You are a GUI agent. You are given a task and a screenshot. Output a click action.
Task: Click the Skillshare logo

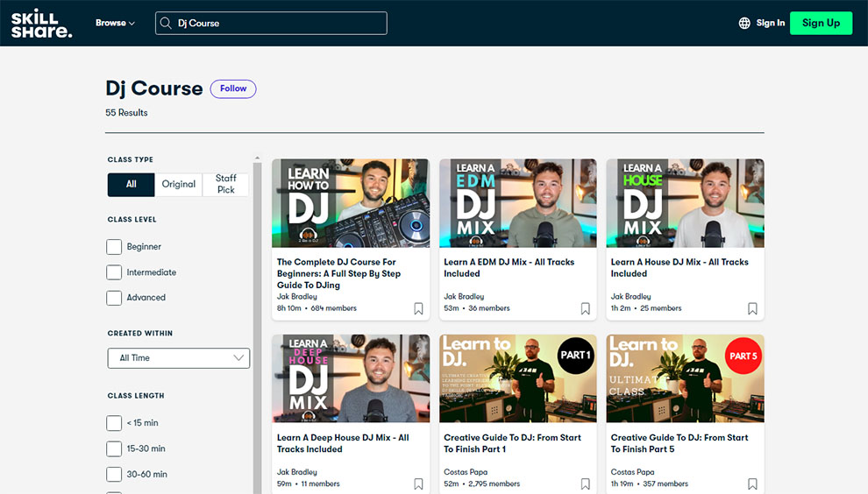[x=41, y=24]
